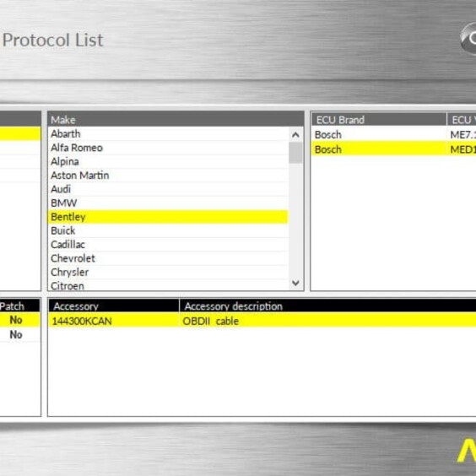Select Aston Martin in the Make list

click(168, 176)
